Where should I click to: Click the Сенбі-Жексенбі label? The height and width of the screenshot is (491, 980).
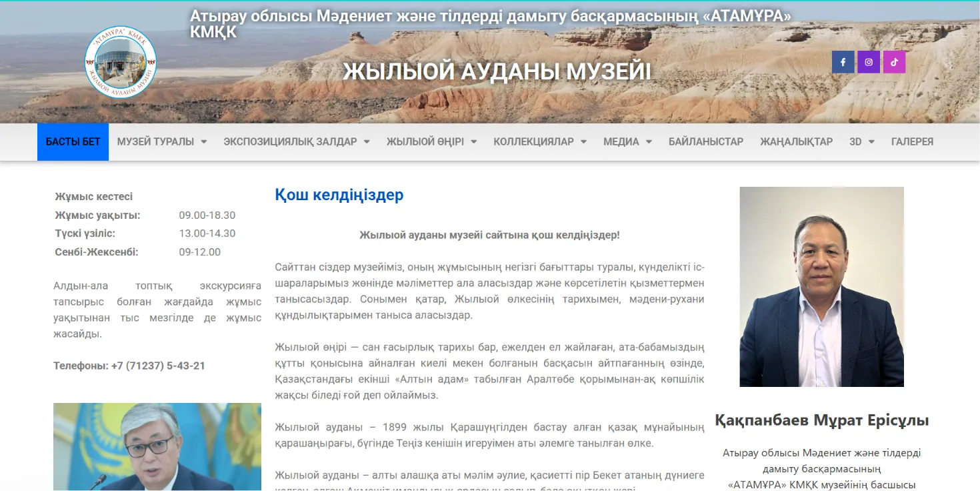click(97, 252)
